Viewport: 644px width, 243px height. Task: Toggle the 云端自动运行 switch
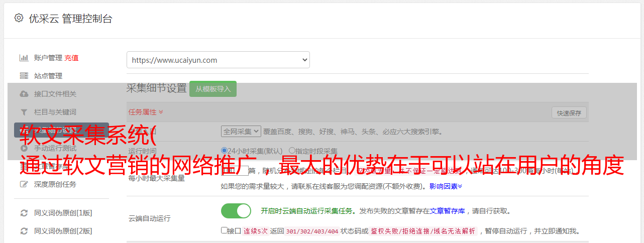236,211
